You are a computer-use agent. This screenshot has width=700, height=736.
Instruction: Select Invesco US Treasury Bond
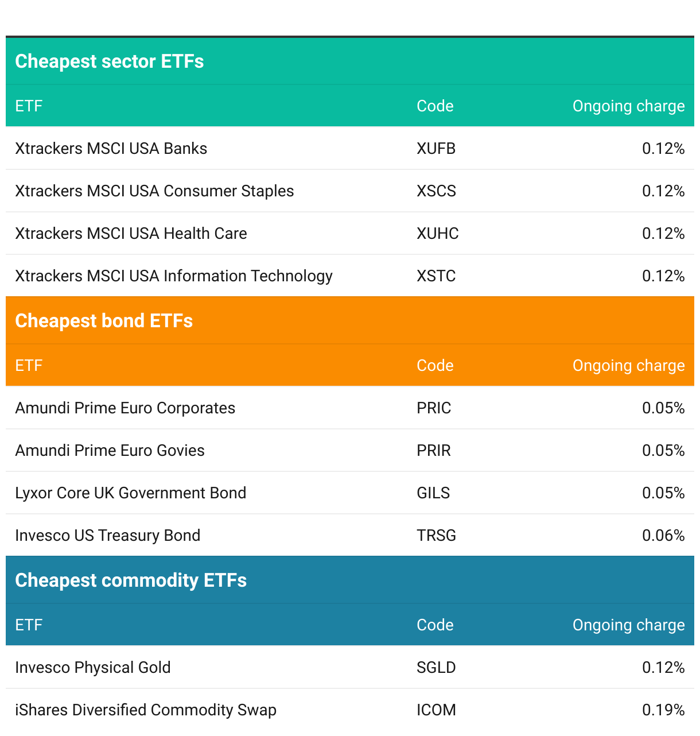[107, 536]
